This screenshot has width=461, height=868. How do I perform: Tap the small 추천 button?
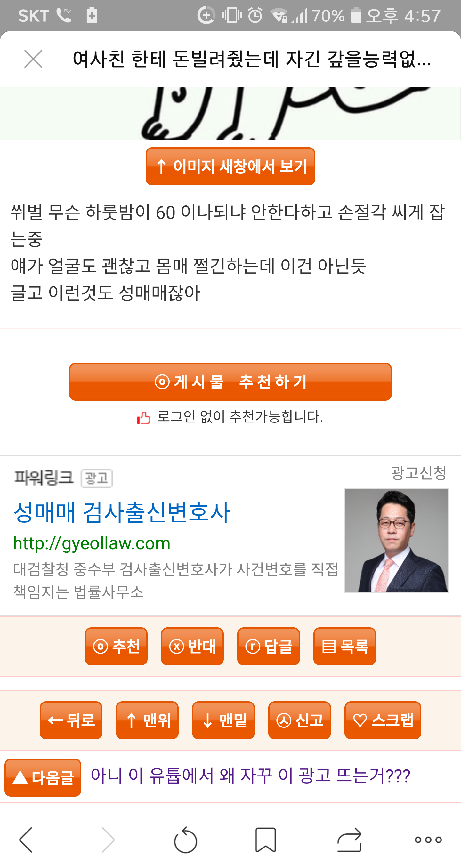click(x=116, y=646)
